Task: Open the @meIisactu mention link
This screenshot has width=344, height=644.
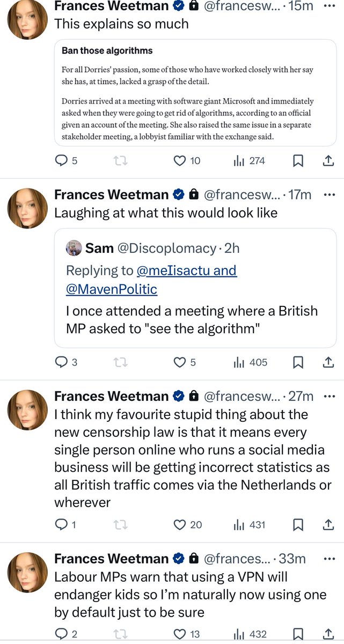Action: (x=188, y=270)
